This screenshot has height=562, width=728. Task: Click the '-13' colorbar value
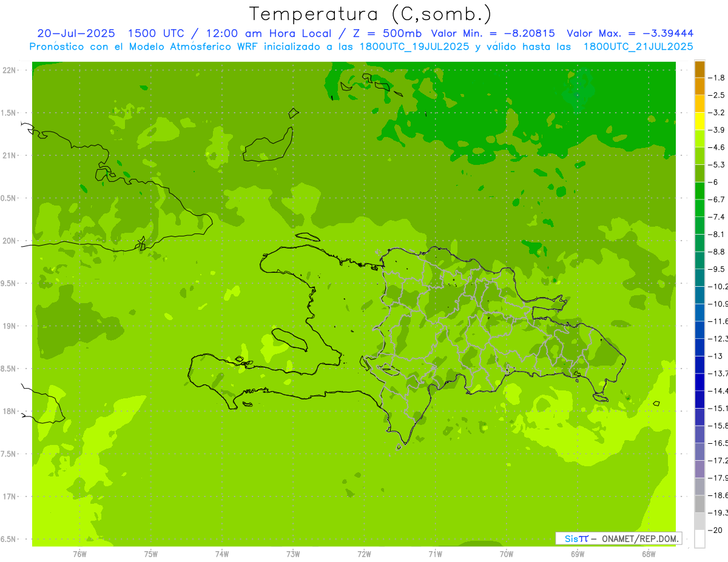716,356
